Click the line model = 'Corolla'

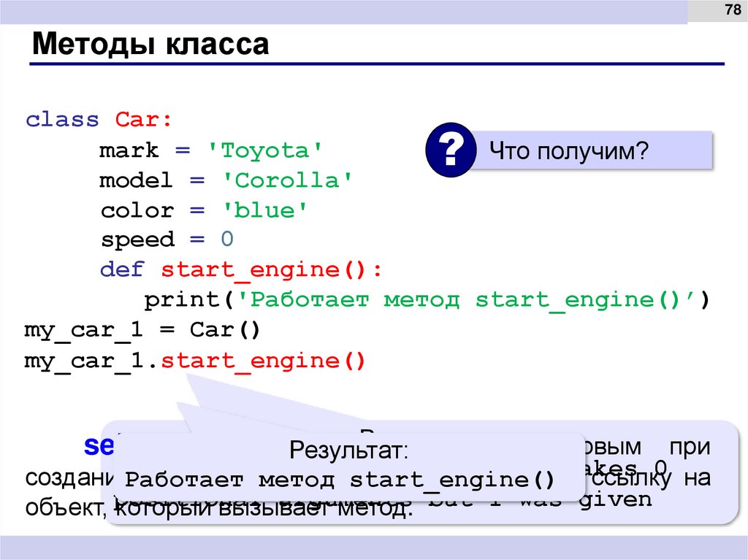[x=226, y=181]
